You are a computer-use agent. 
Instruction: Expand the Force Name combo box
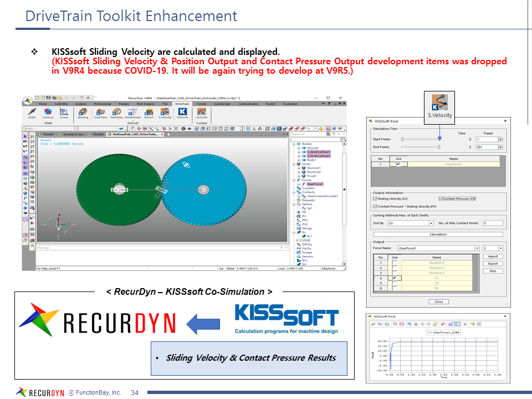pyautogui.click(x=477, y=248)
